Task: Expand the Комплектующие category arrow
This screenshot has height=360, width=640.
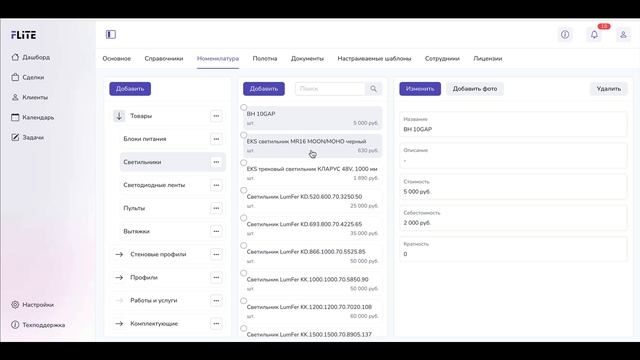Action: (119, 324)
